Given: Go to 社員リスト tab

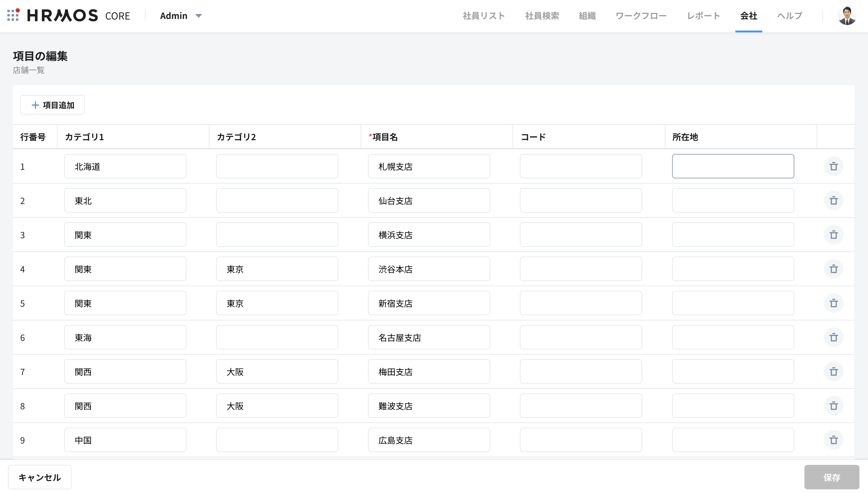Looking at the screenshot, I should [484, 16].
